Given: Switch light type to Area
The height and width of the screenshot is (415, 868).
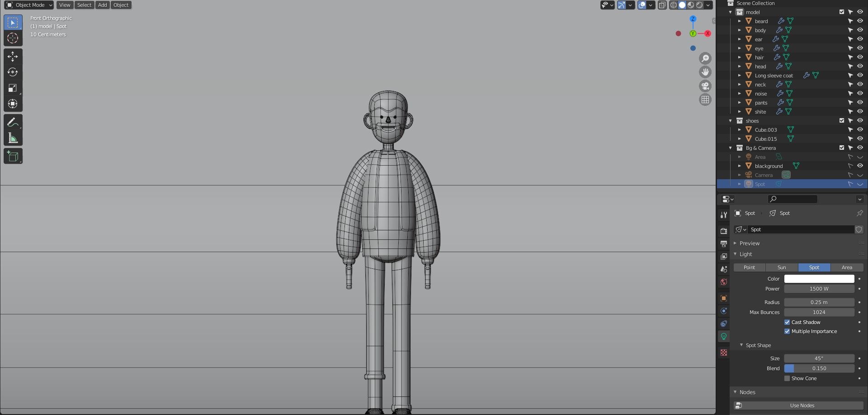Looking at the screenshot, I should click(x=847, y=267).
